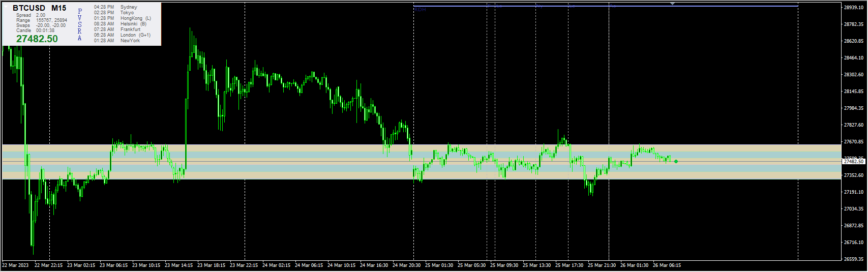Screen dimensions: 868x272
Task: Click the 27482.50 price tag on right axis
Action: click(x=854, y=161)
